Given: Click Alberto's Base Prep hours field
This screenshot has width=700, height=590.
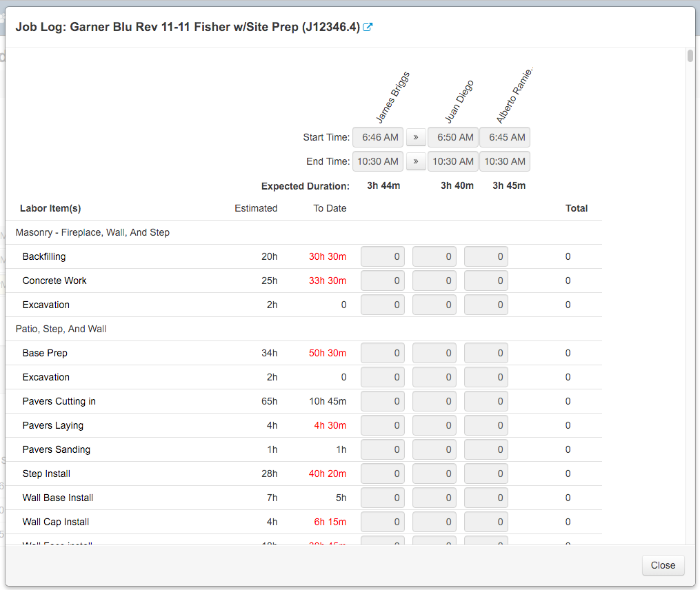Looking at the screenshot, I should pyautogui.click(x=486, y=353).
